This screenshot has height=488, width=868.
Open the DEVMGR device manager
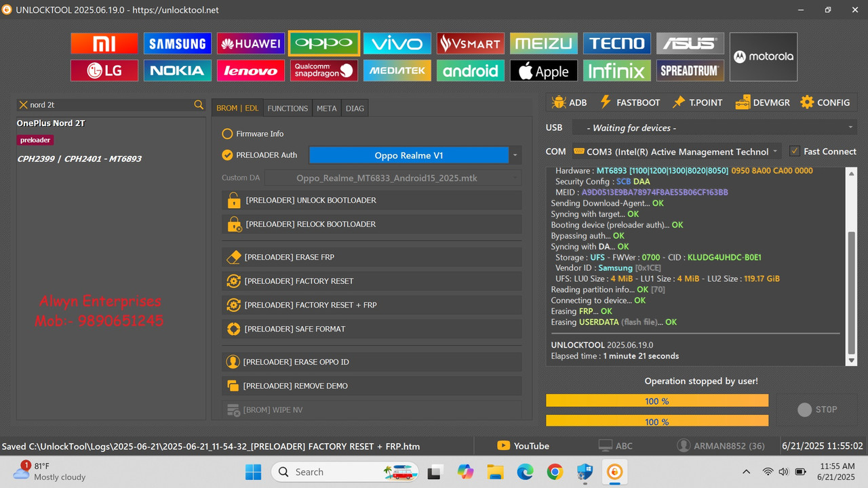coord(762,102)
